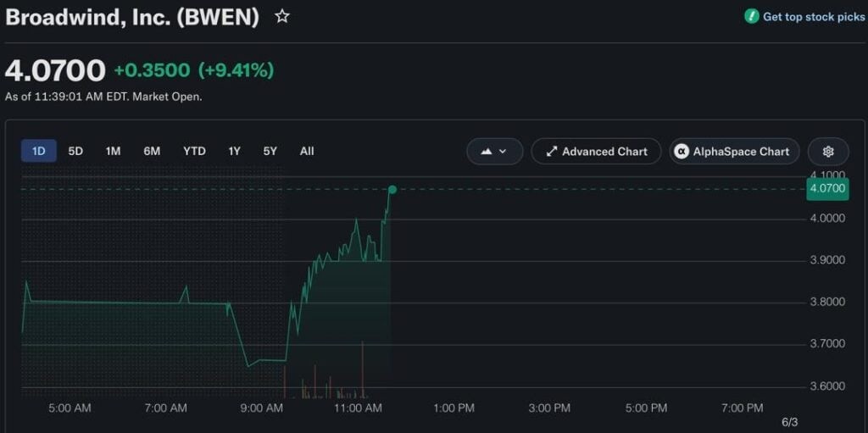This screenshot has height=433, width=868.
Task: Select the 5Y time range
Action: point(270,151)
